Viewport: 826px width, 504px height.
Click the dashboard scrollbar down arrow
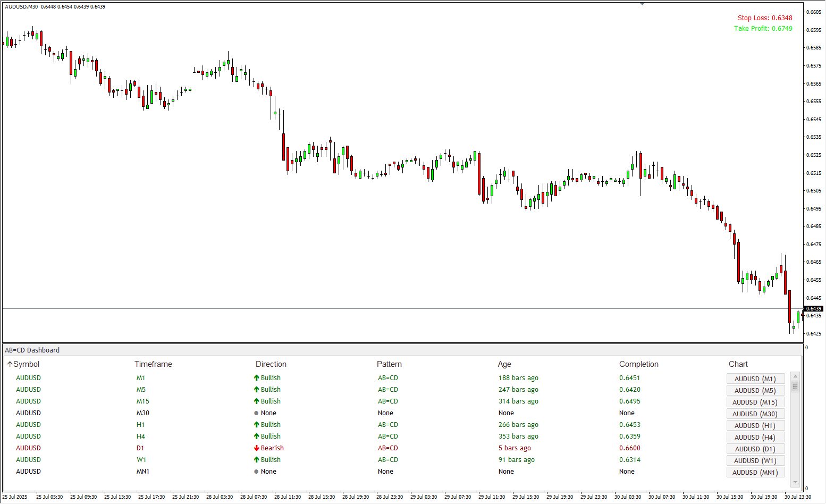coord(795,482)
